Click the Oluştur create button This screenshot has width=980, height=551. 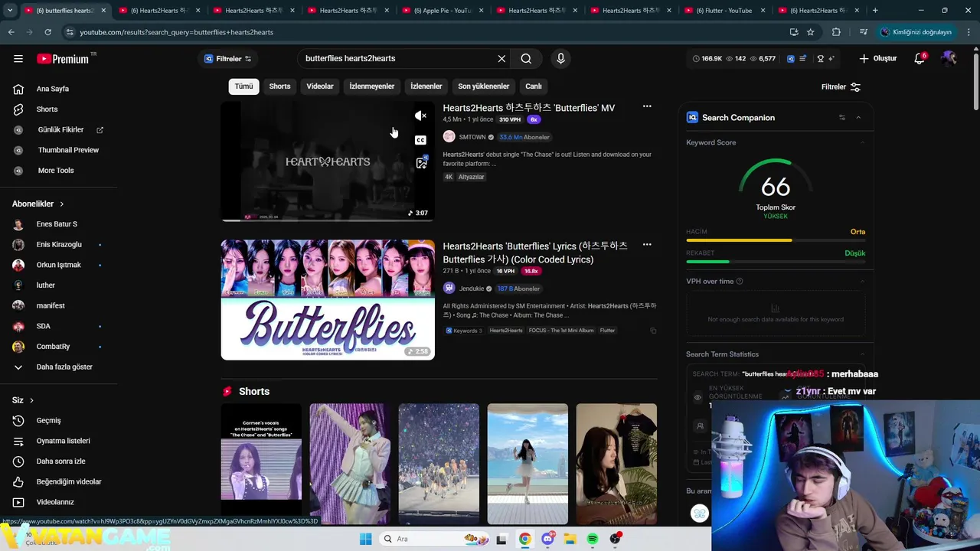[x=877, y=59]
